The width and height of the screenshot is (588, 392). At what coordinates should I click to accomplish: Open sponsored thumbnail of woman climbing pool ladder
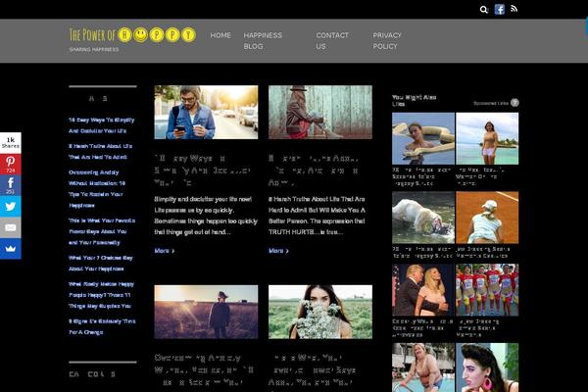(x=423, y=367)
